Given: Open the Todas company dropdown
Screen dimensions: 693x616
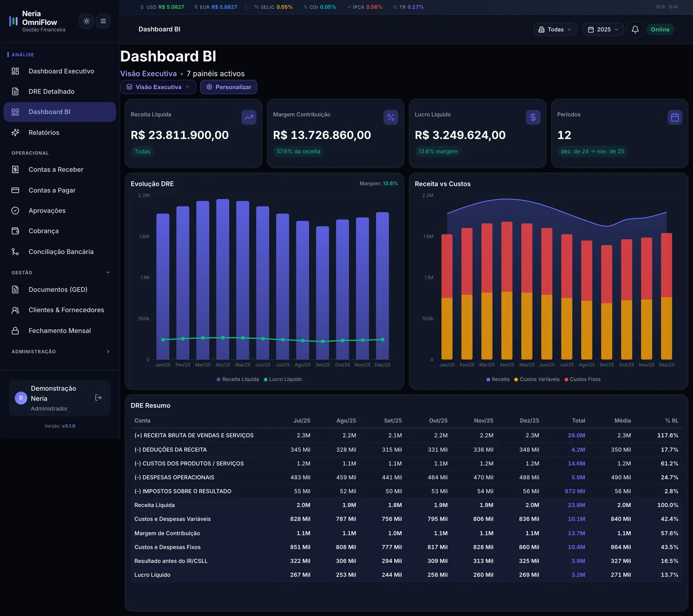Looking at the screenshot, I should (554, 29).
